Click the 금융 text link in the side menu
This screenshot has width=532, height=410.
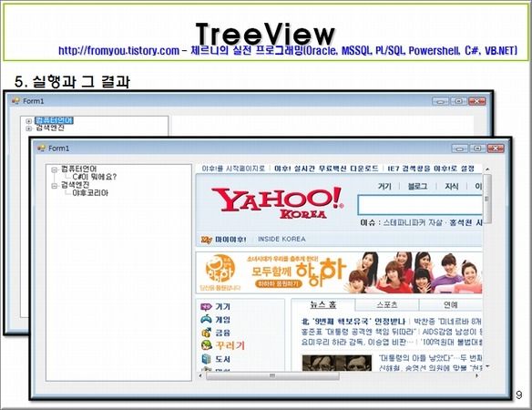222,333
